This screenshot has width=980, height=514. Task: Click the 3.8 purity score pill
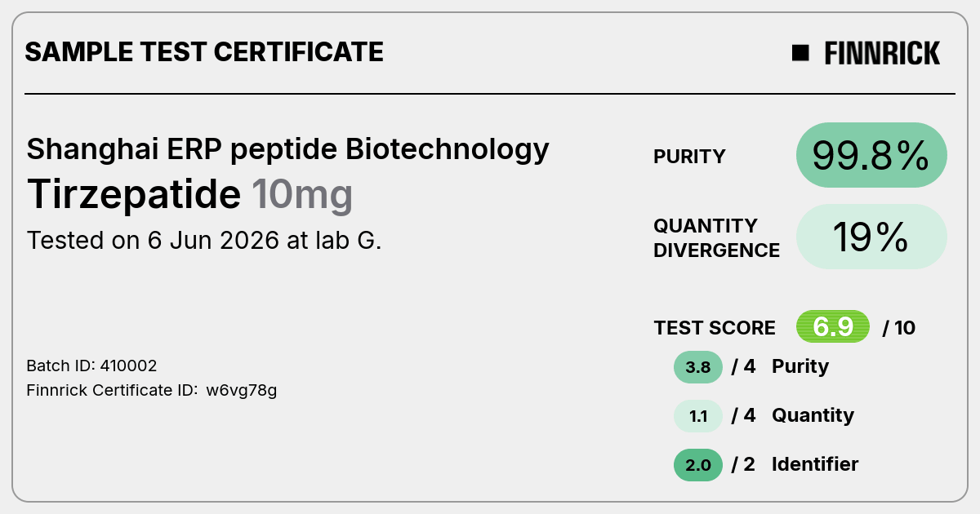coord(698,367)
